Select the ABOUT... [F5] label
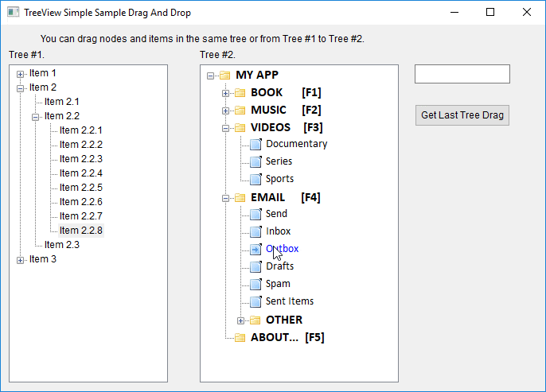This screenshot has height=392, width=546. [287, 337]
